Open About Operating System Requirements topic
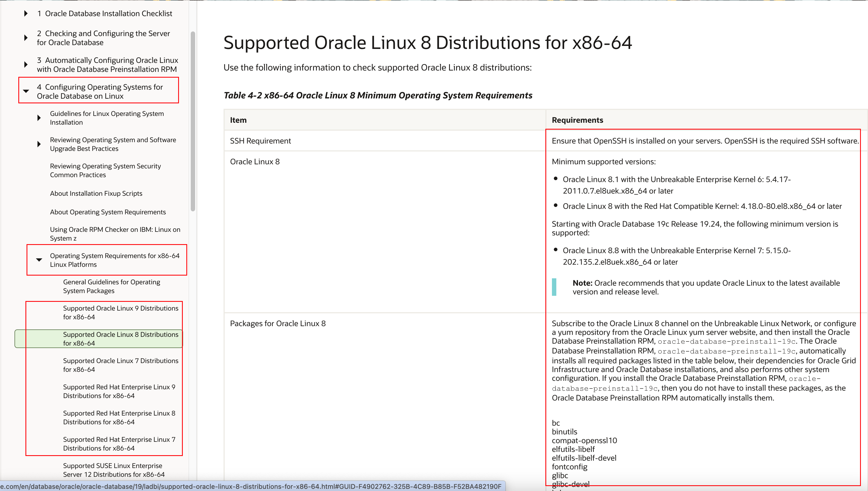This screenshot has height=491, width=868. coord(108,212)
